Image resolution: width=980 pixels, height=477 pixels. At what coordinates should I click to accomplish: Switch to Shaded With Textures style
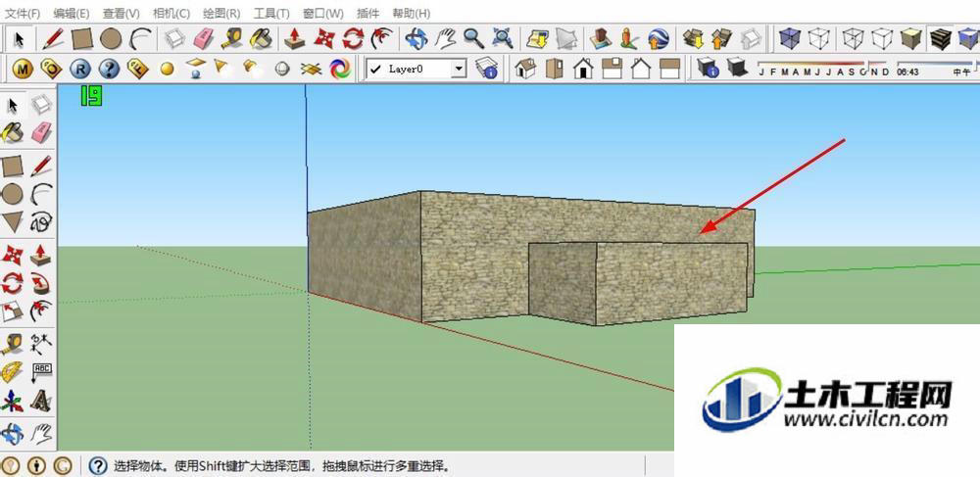[940, 39]
